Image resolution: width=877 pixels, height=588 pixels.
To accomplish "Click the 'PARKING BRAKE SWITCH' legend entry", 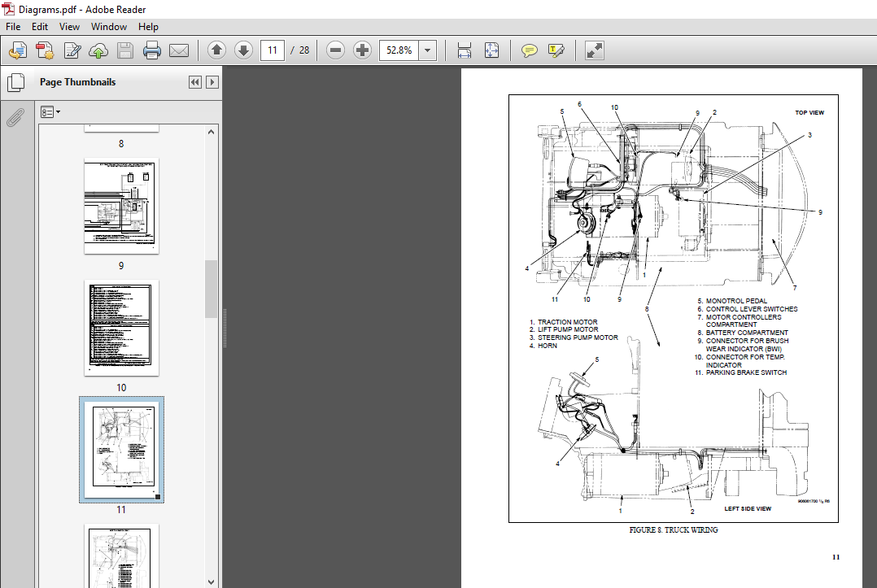I will point(746,372).
